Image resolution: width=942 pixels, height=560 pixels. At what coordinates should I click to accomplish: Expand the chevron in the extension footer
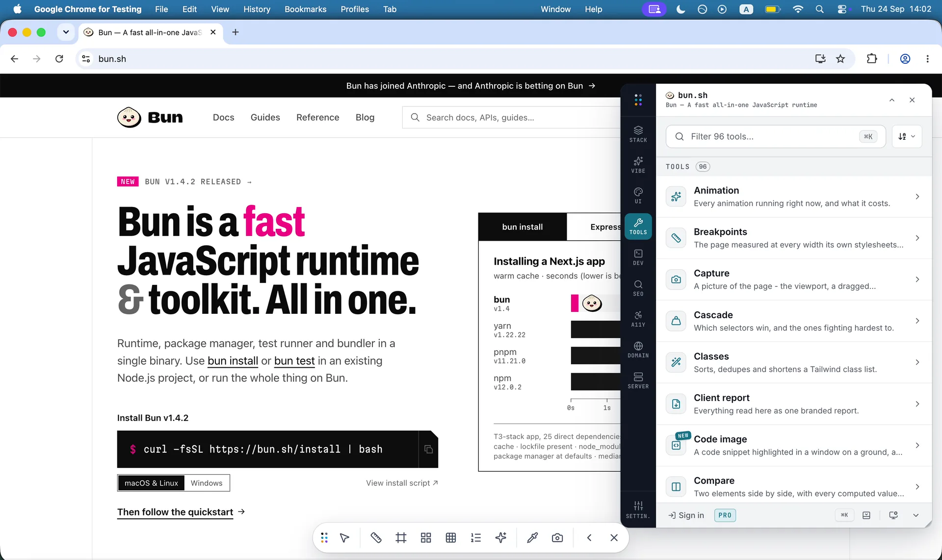(x=916, y=515)
